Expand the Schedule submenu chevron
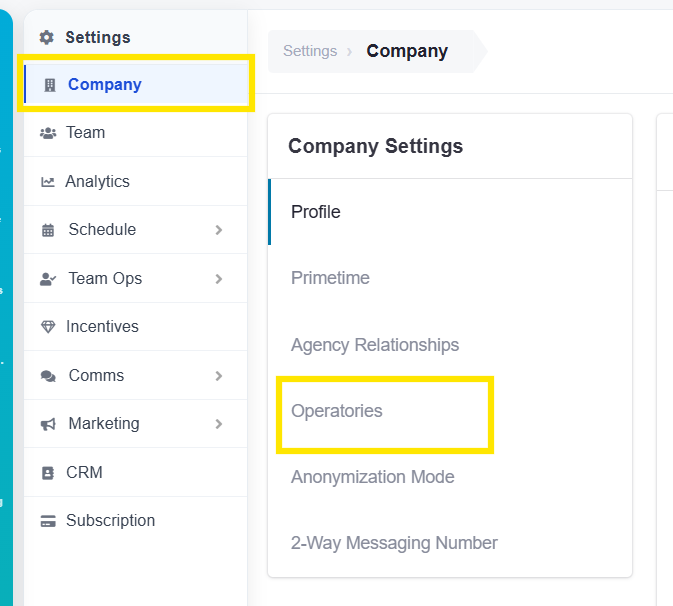673x606 pixels. (x=219, y=230)
